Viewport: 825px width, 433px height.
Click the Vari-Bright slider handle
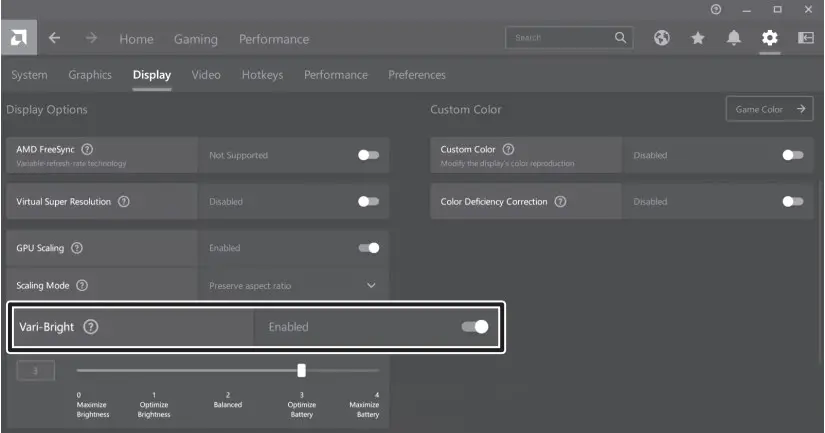coord(301,370)
